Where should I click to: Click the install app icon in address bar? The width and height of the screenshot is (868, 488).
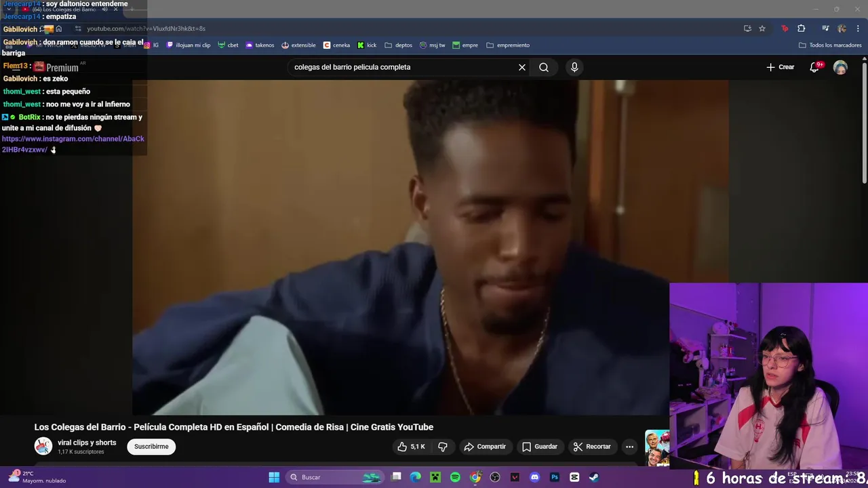[747, 28]
